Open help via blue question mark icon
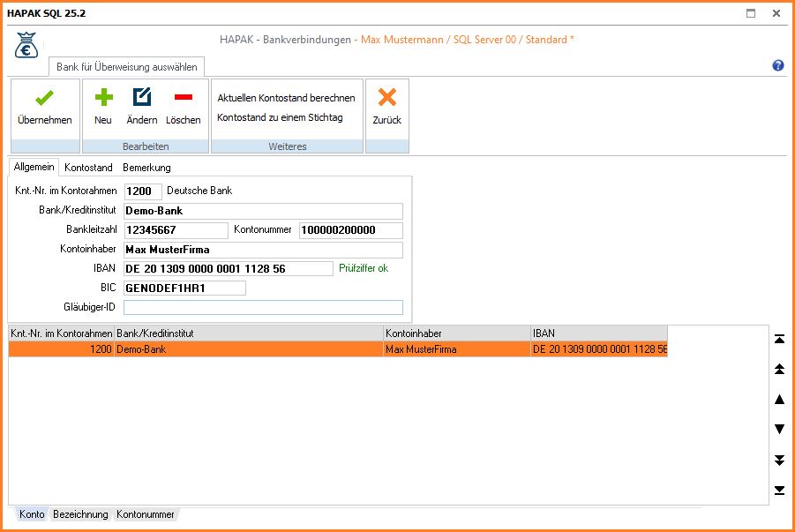 [x=778, y=65]
